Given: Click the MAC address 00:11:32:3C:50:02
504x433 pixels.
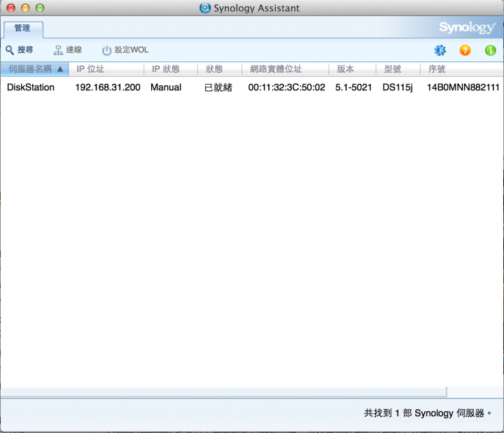Looking at the screenshot, I should point(287,87).
